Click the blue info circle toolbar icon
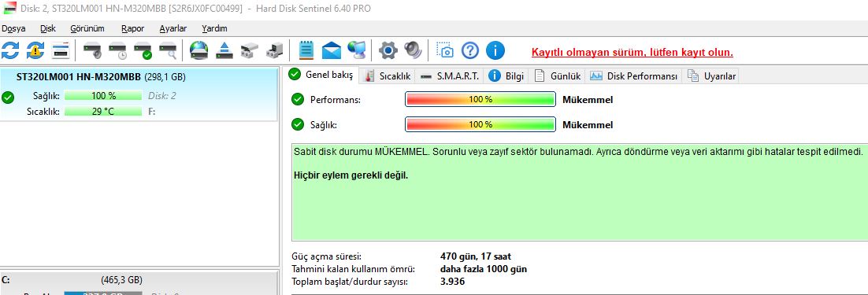868x295 pixels. (495, 51)
